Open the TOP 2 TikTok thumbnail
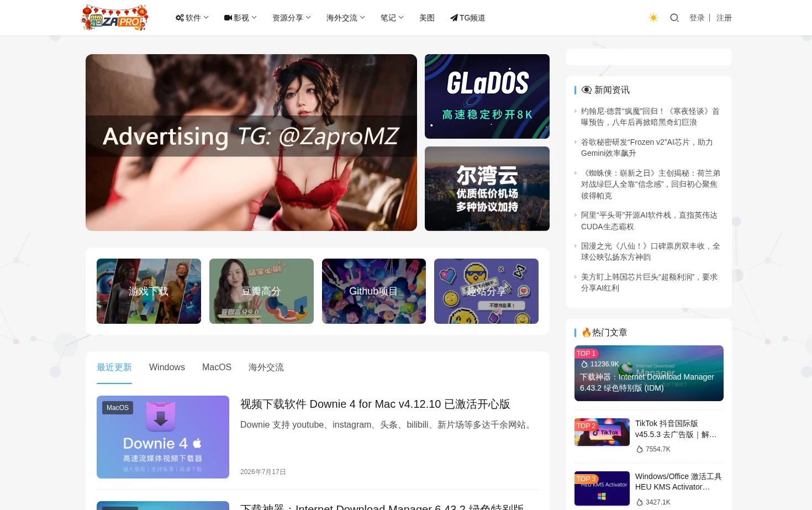Viewport: 812px width, 510px height. pyautogui.click(x=602, y=432)
